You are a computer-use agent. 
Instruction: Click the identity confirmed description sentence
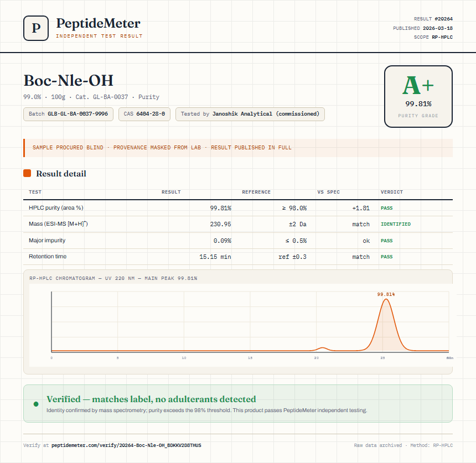pos(207,410)
